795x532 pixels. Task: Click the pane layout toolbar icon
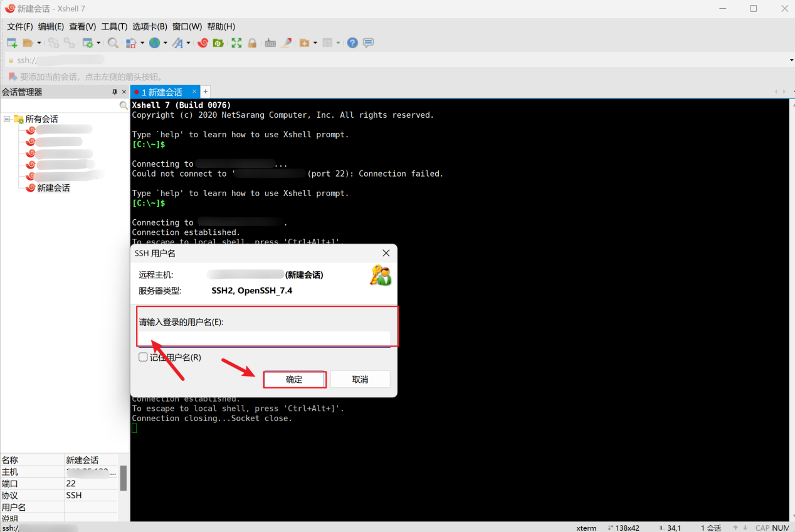(x=327, y=43)
